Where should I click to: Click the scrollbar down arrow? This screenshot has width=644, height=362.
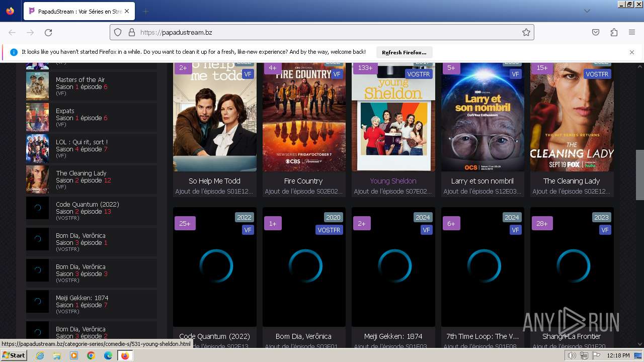click(x=640, y=344)
